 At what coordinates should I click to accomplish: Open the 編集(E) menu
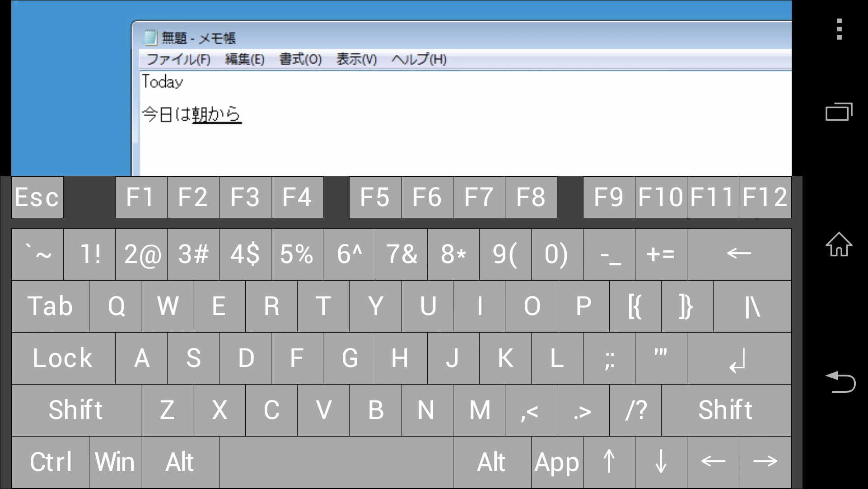[x=244, y=59]
